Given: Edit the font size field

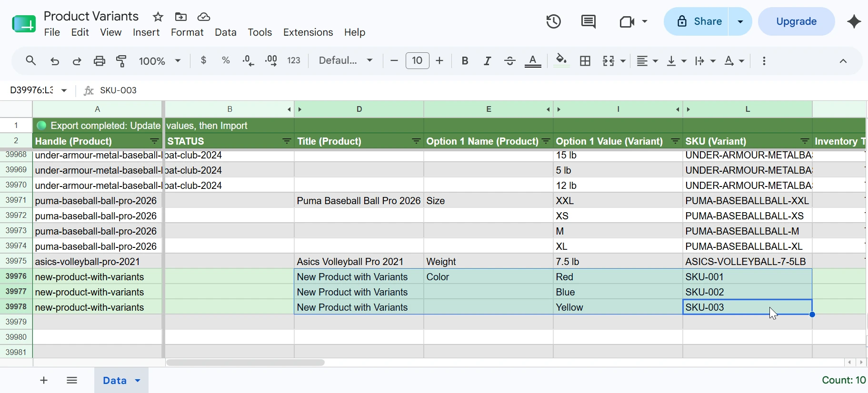Looking at the screenshot, I should [x=418, y=60].
